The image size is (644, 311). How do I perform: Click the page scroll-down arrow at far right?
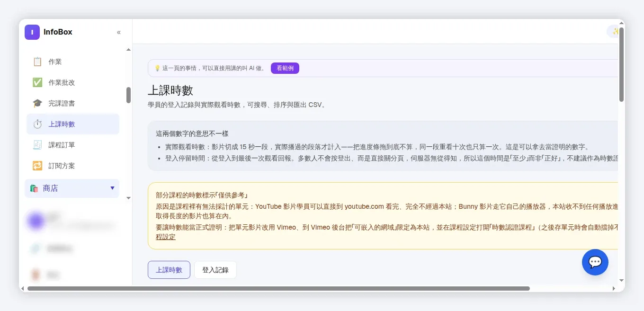coord(622,280)
